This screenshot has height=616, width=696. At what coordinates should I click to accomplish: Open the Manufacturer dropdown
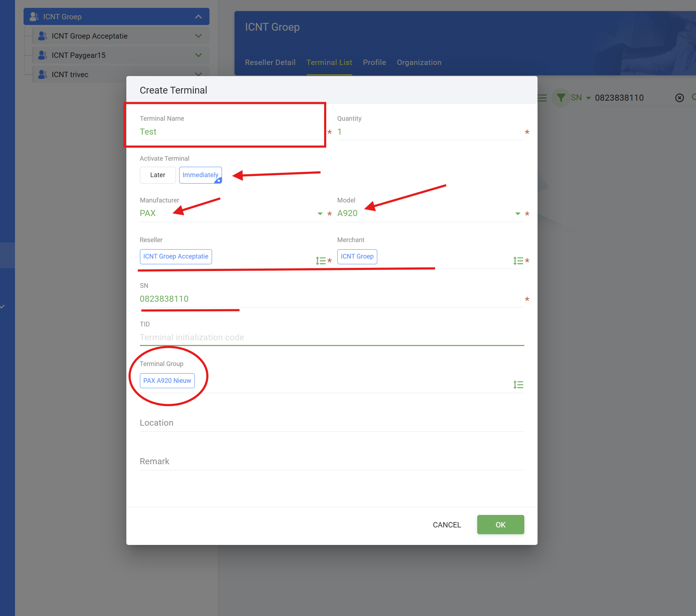click(x=320, y=214)
